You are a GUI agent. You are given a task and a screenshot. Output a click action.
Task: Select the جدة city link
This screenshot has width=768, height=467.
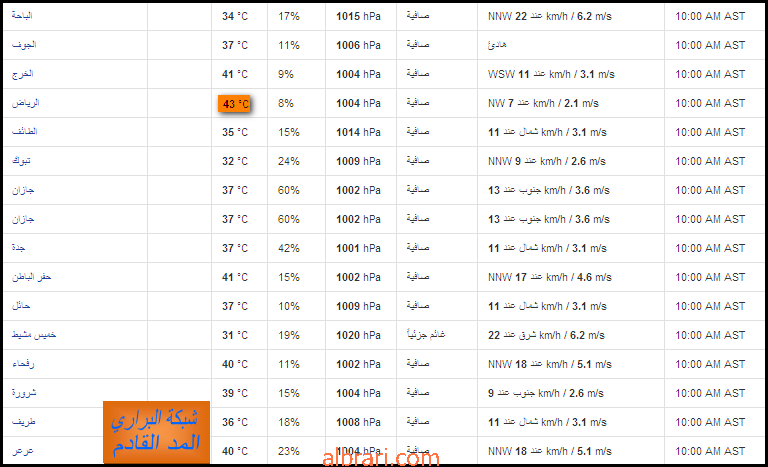(x=19, y=247)
